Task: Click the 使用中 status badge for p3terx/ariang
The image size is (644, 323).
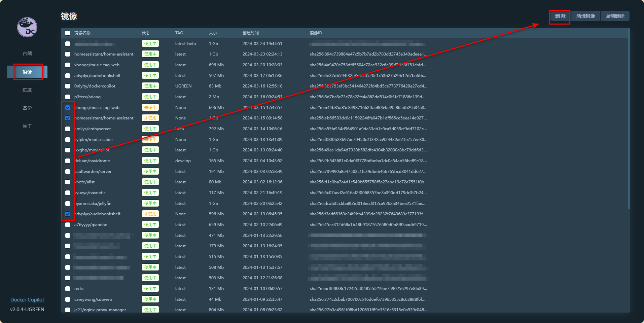Action: (x=150, y=97)
